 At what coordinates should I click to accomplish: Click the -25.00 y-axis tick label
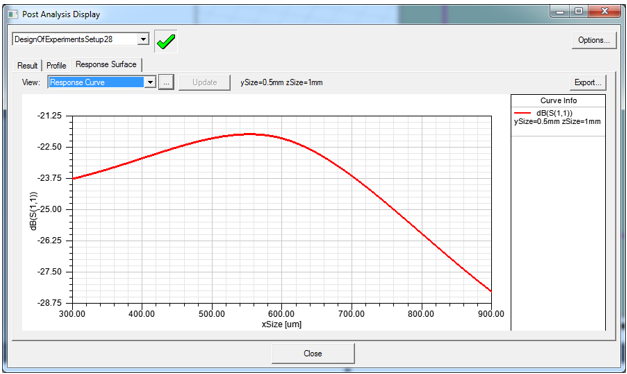[x=49, y=209]
